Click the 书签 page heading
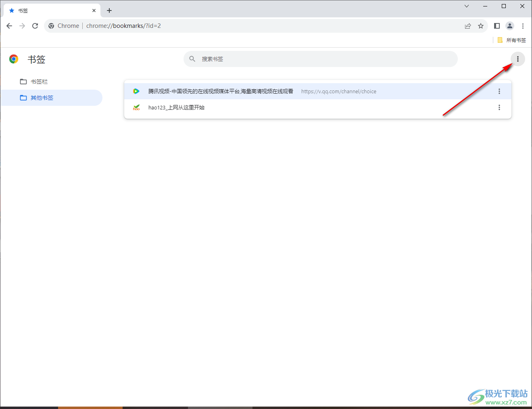 (x=36, y=59)
